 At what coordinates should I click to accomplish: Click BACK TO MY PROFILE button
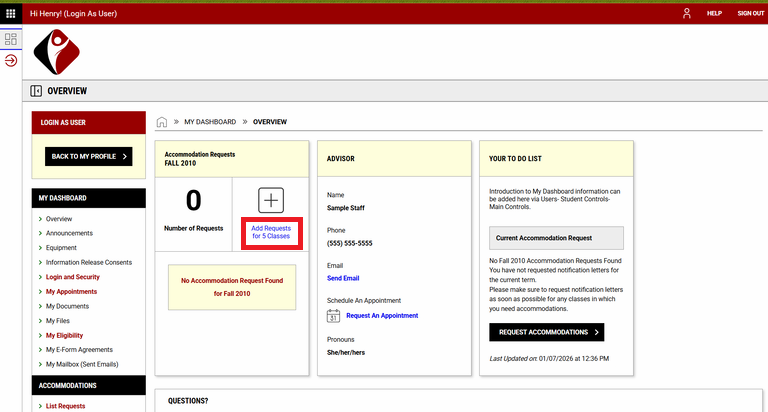click(x=89, y=156)
